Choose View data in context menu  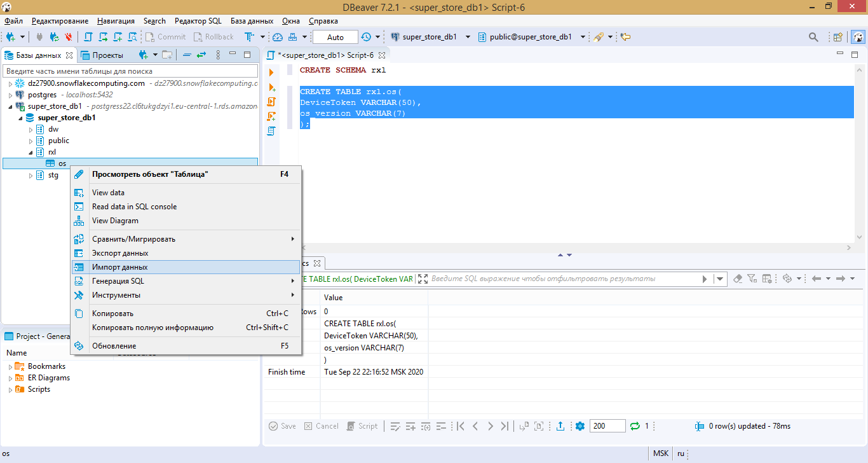coord(186,193)
